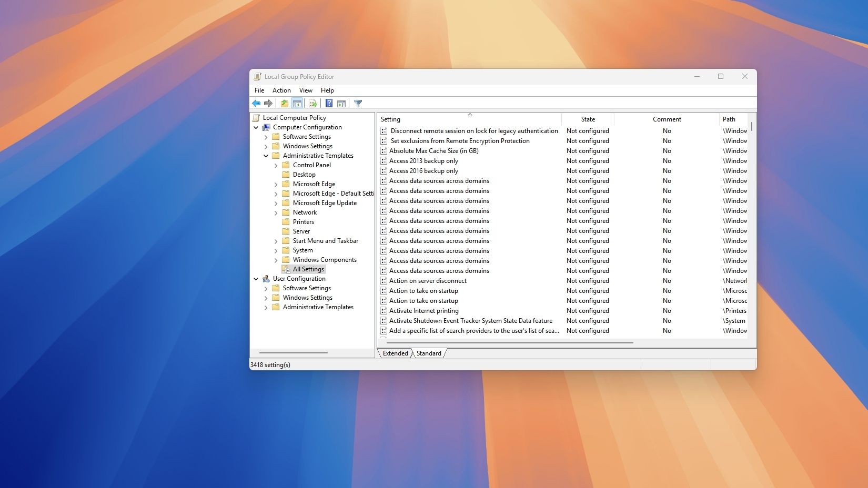Screen dimensions: 868x488
Task: Toggle Show/Hide Action Pane icon
Action: tap(341, 104)
